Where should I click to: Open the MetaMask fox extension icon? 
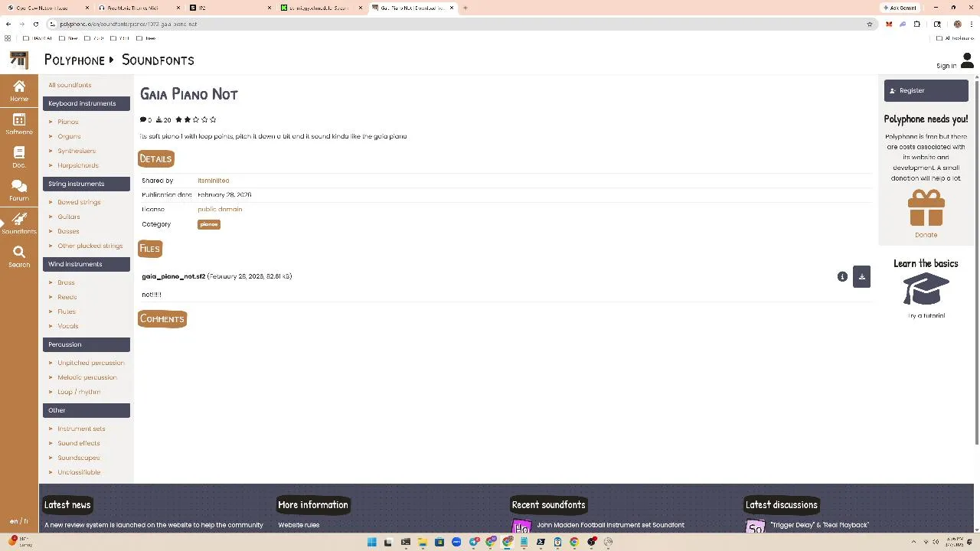(x=889, y=24)
